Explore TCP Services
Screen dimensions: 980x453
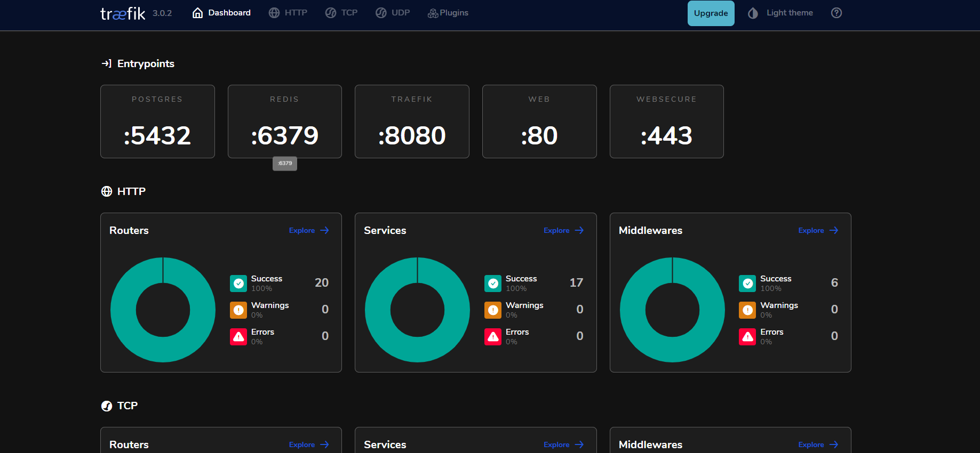563,444
